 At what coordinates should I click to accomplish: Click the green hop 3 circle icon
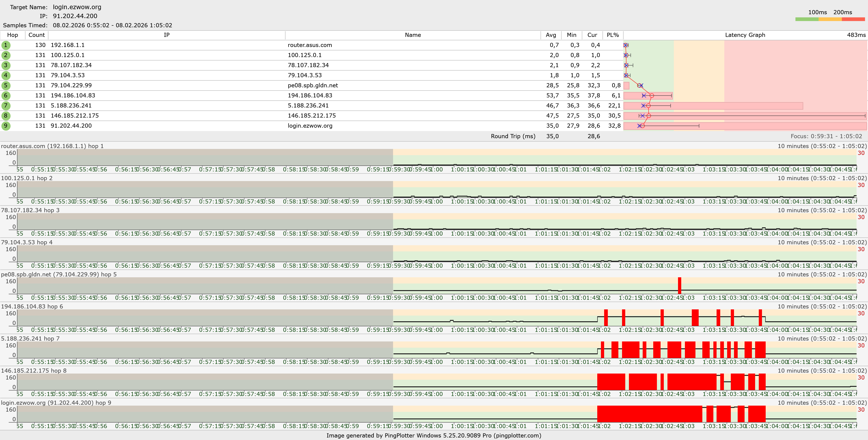(6, 65)
